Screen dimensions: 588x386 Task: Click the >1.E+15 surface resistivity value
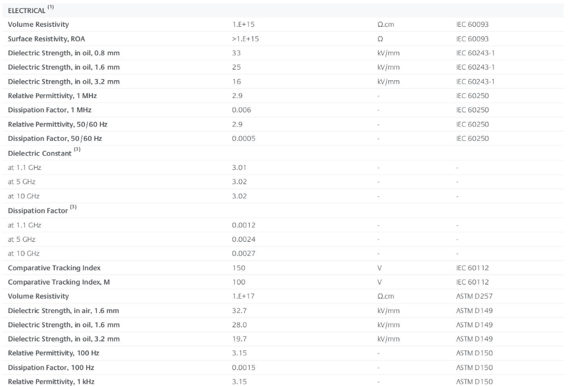click(x=241, y=39)
